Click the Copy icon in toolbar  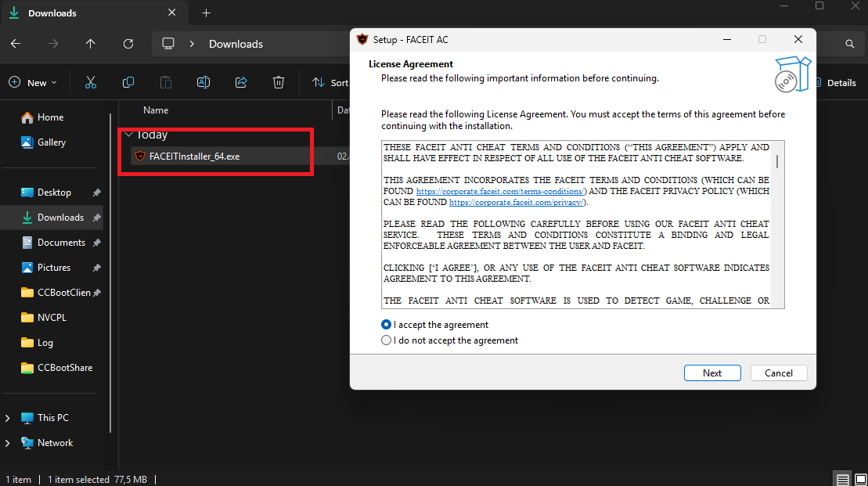click(x=128, y=82)
